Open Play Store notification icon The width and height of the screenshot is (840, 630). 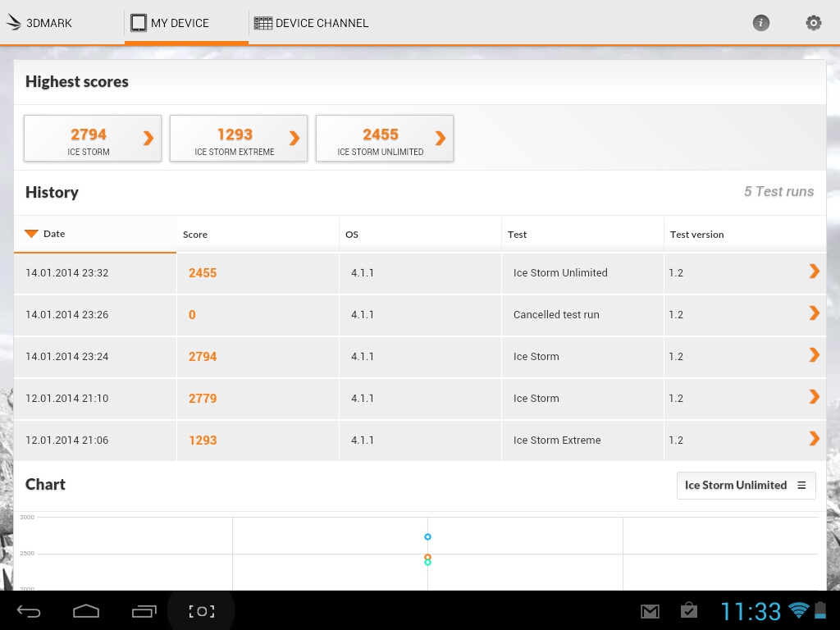pyautogui.click(x=689, y=610)
